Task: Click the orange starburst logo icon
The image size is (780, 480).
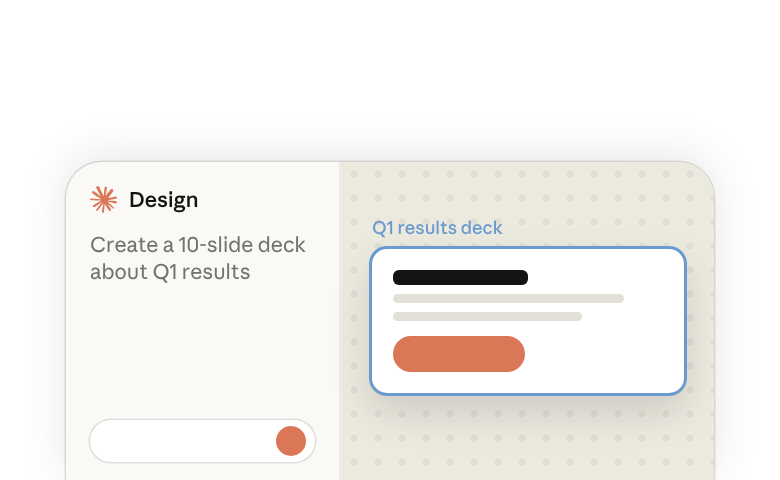Action: click(x=103, y=199)
